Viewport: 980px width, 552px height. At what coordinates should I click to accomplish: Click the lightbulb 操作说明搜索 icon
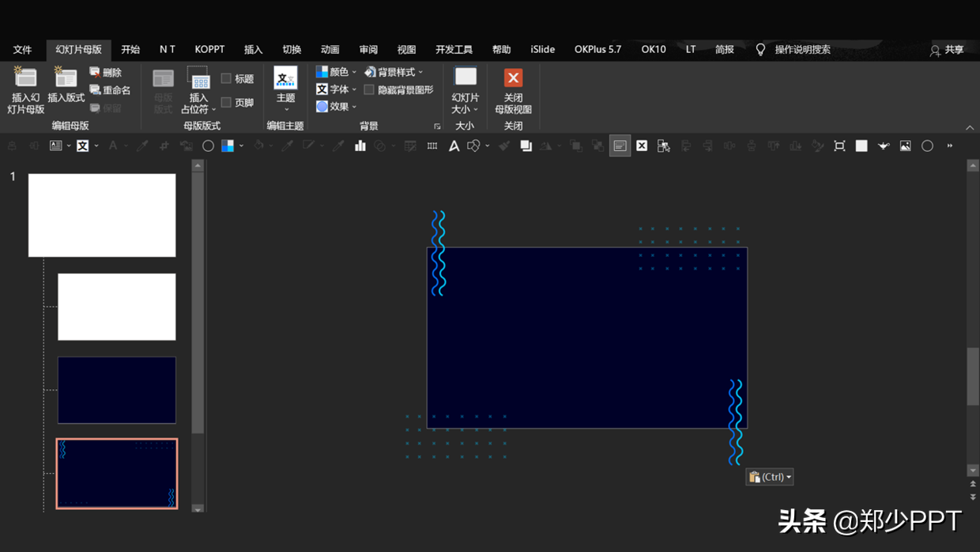click(x=760, y=49)
